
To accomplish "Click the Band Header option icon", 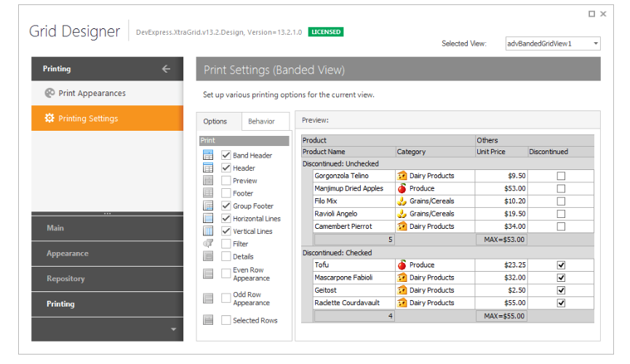I will [208, 155].
